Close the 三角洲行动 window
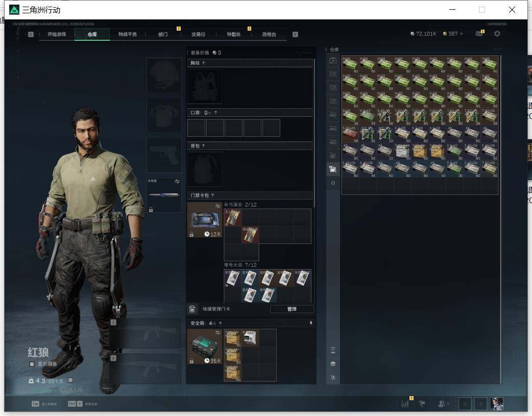Image resolution: width=532 pixels, height=416 pixels. [x=512, y=10]
